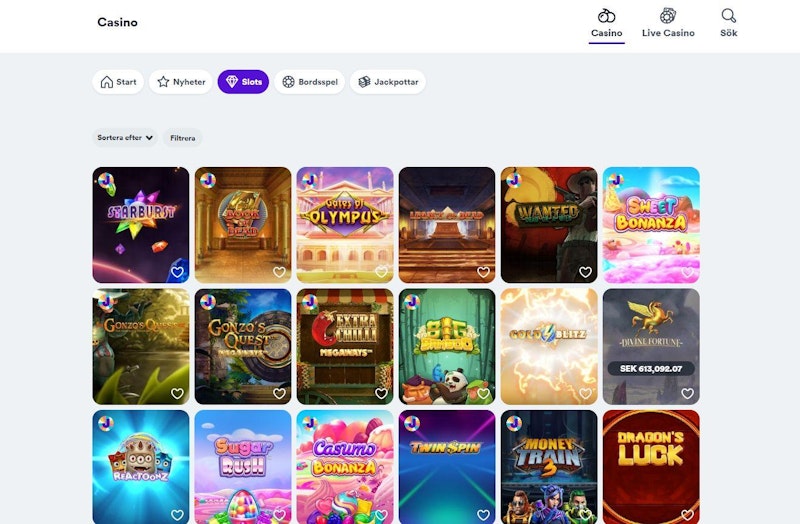The image size is (800, 524).
Task: Launch the Extra Chilli Megaways game
Action: (x=344, y=340)
